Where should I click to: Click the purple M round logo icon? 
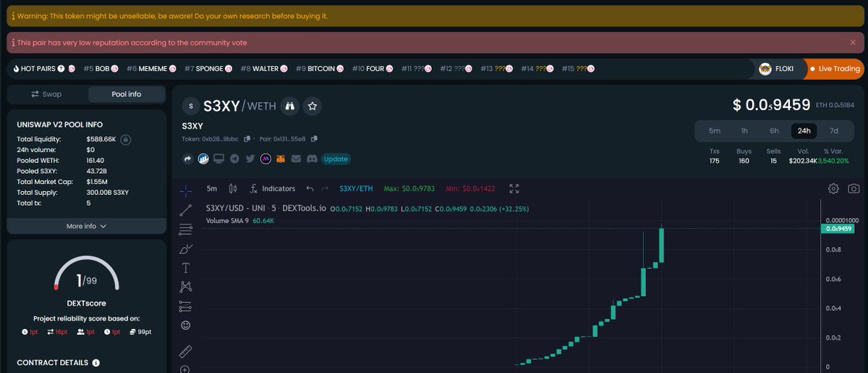click(265, 158)
